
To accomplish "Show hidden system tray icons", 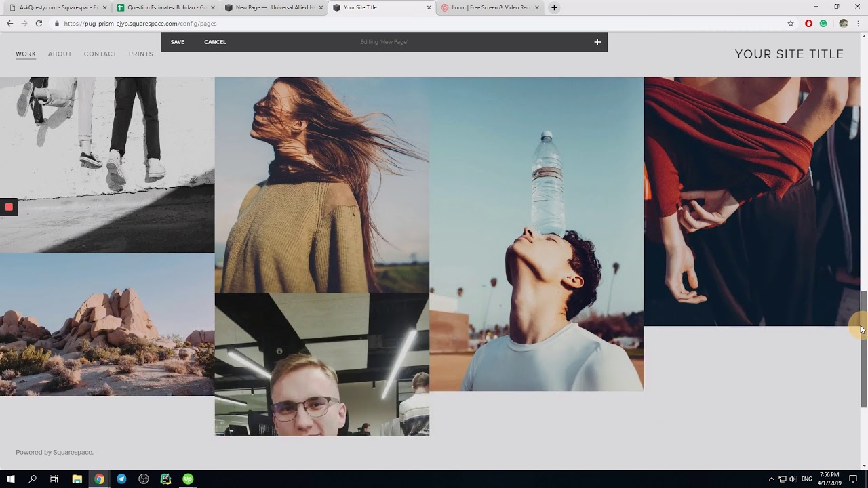I will 771,479.
